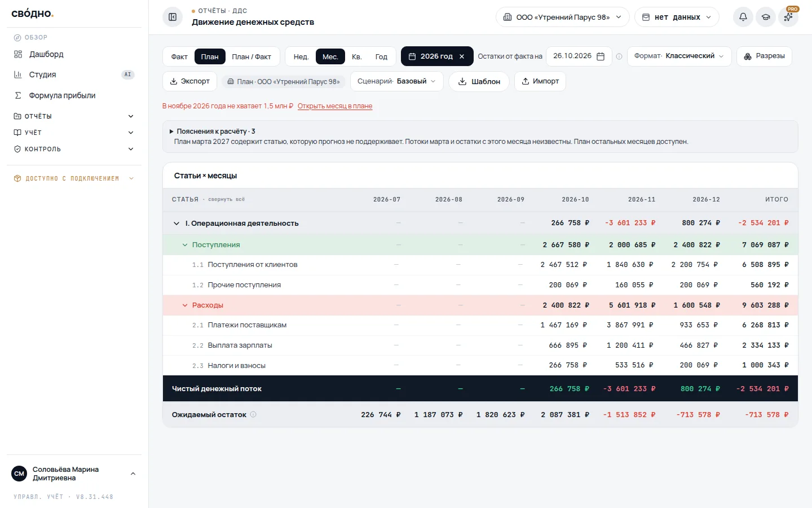Viewport: 812px width, 508px height.
Task: Open notifications bell
Action: pyautogui.click(x=743, y=17)
